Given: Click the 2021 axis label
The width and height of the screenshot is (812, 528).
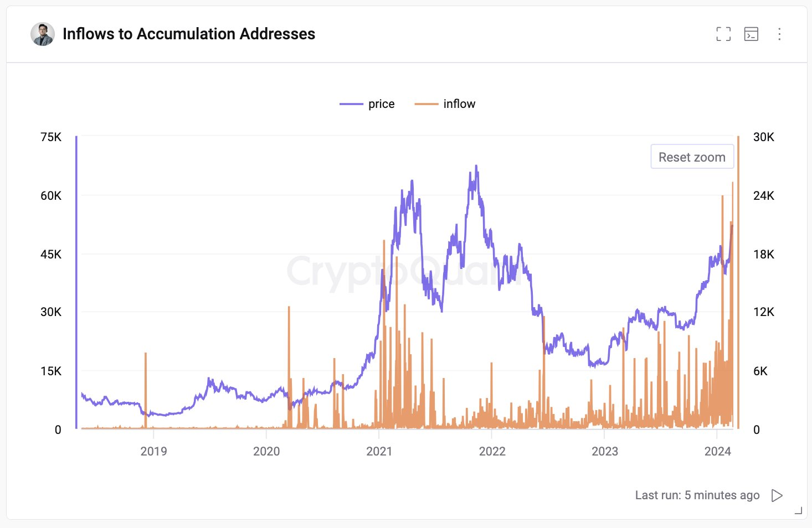Looking at the screenshot, I should click(x=379, y=451).
